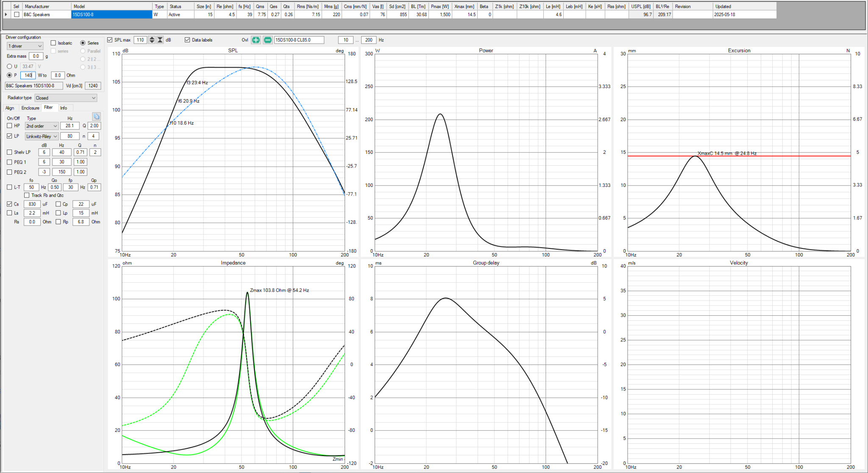The height and width of the screenshot is (473, 868).
Task: Enable the Cp parallel capacitor checkbox
Action: click(58, 204)
